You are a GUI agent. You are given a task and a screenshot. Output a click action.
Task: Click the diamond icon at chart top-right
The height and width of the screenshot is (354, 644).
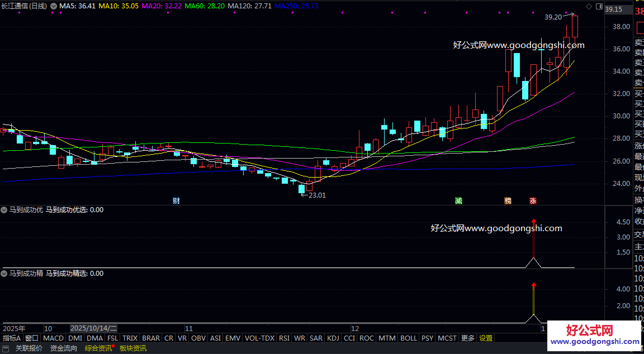[x=589, y=6]
